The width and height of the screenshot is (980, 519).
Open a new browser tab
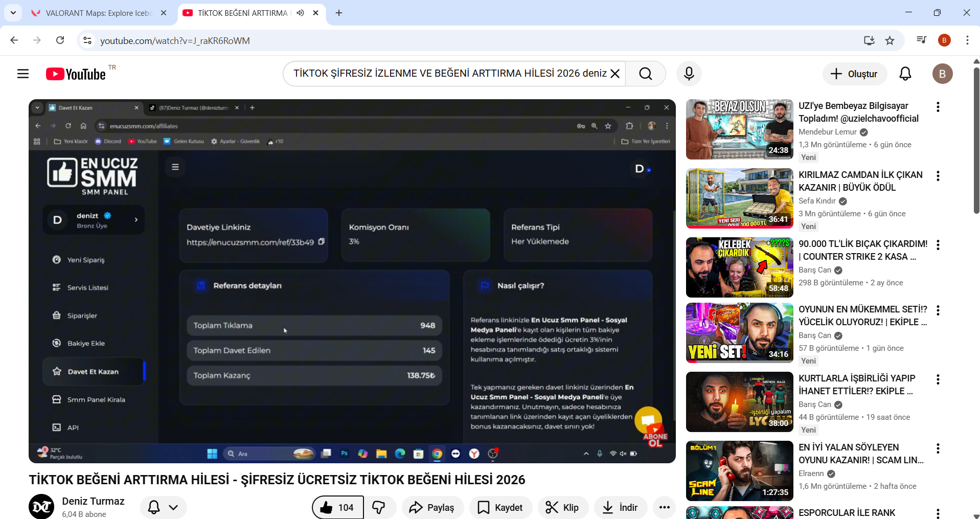pyautogui.click(x=339, y=13)
